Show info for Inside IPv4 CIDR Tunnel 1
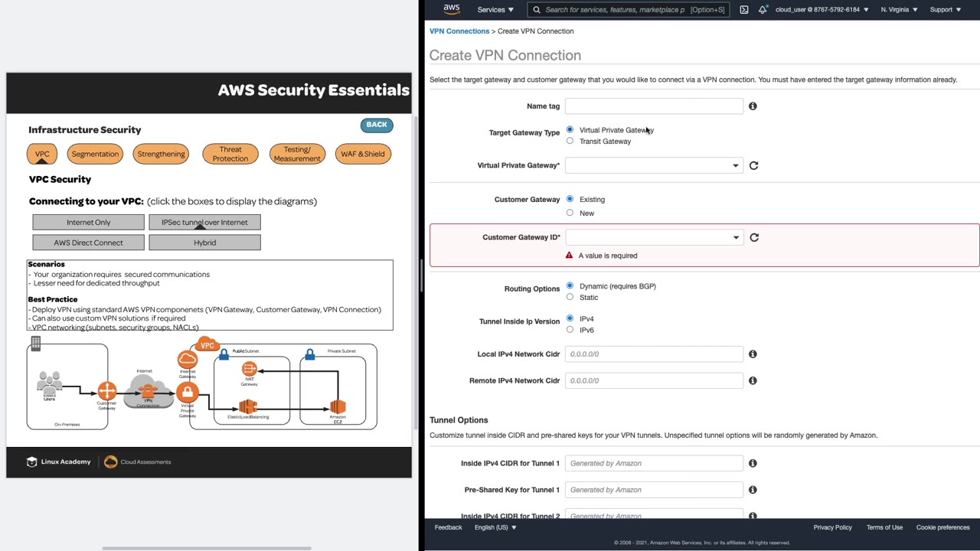This screenshot has height=551, width=980. click(753, 463)
